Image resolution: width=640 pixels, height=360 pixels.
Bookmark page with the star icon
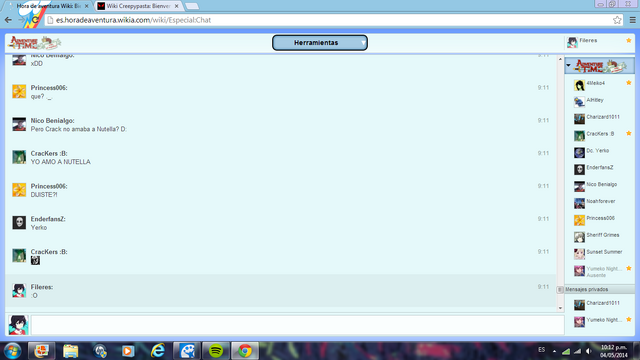(617, 20)
